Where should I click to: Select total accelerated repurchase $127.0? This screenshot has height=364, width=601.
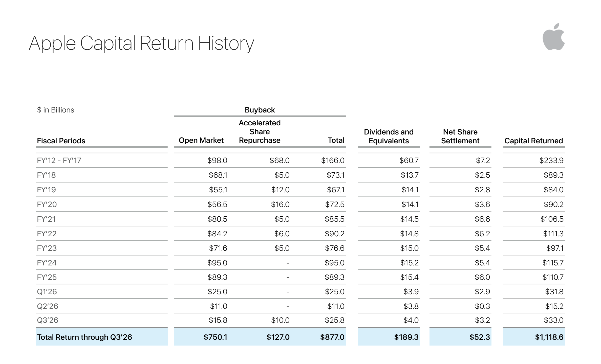[278, 337]
